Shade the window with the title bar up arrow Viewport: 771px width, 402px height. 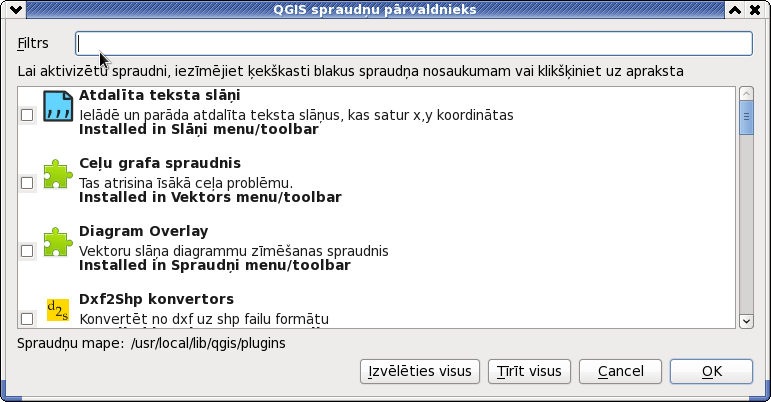click(735, 9)
